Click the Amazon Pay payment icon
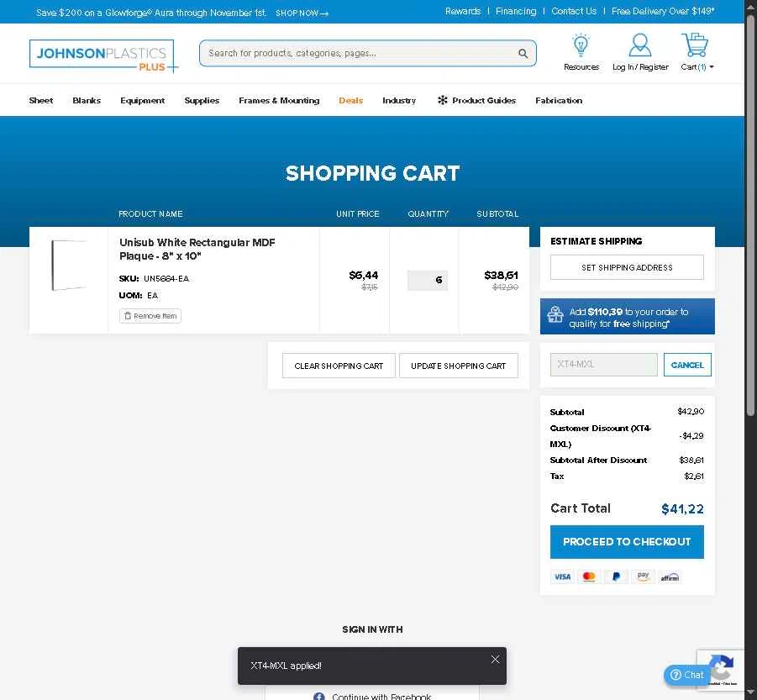Image resolution: width=757 pixels, height=700 pixels. (643, 576)
